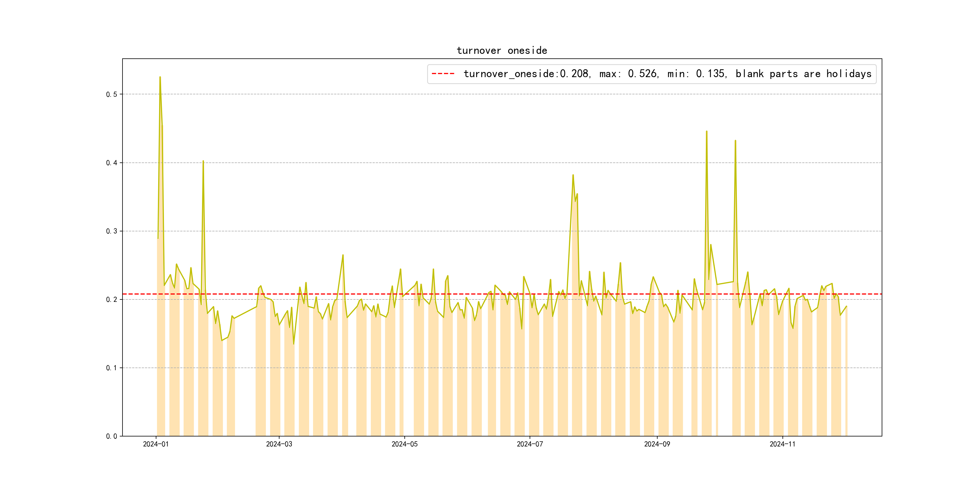
Task: Select the 2024-07 x-axis label
Action: coord(530,444)
